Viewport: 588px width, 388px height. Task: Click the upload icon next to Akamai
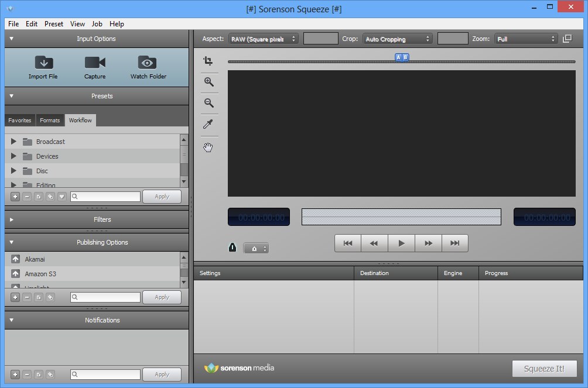(15, 259)
